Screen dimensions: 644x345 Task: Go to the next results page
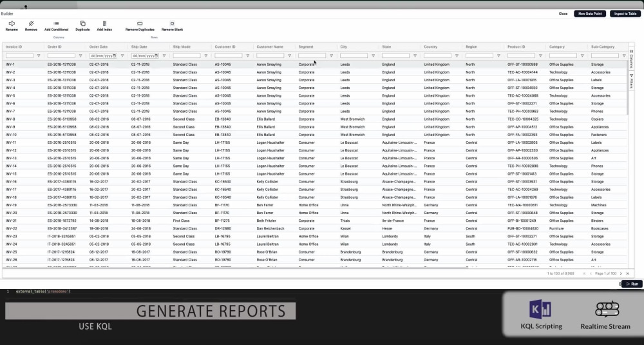pyautogui.click(x=621, y=273)
